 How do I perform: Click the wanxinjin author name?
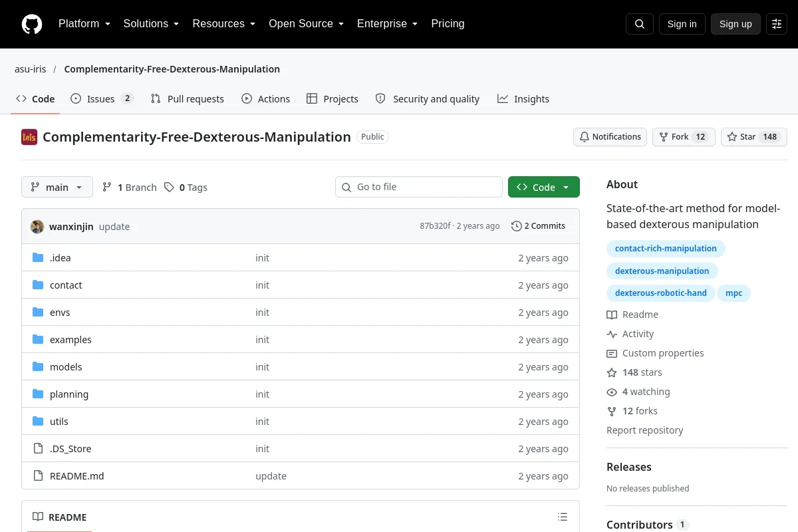[71, 226]
